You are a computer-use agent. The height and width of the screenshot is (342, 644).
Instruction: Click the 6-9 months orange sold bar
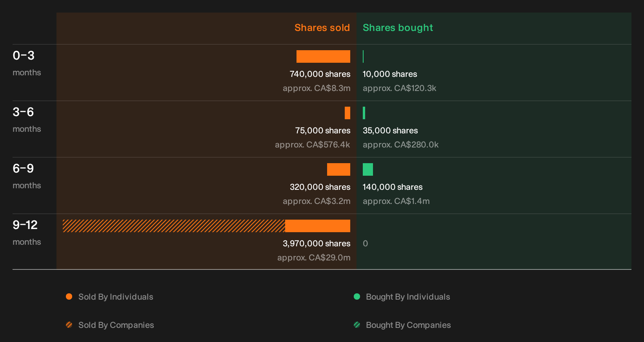point(338,169)
